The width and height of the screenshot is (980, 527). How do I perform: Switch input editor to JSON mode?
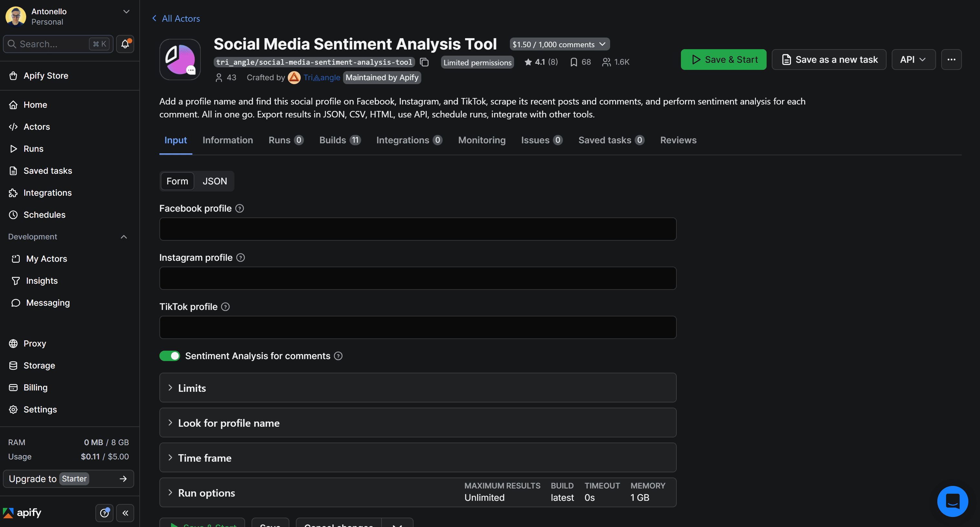point(215,181)
